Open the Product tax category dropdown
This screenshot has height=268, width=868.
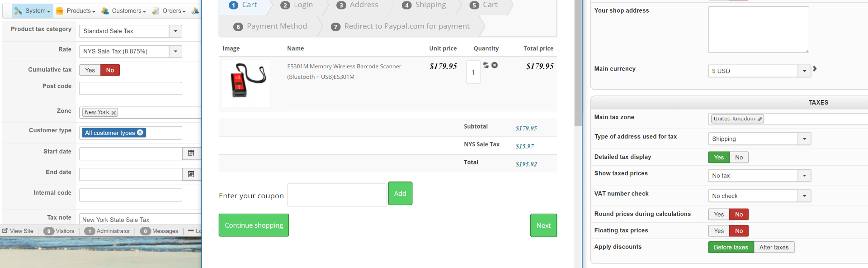point(175,31)
